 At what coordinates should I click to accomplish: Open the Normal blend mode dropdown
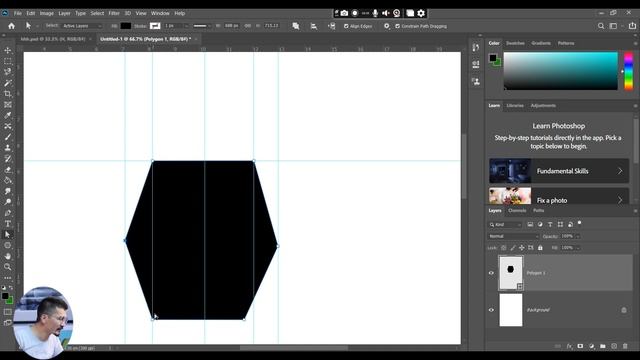pos(513,236)
